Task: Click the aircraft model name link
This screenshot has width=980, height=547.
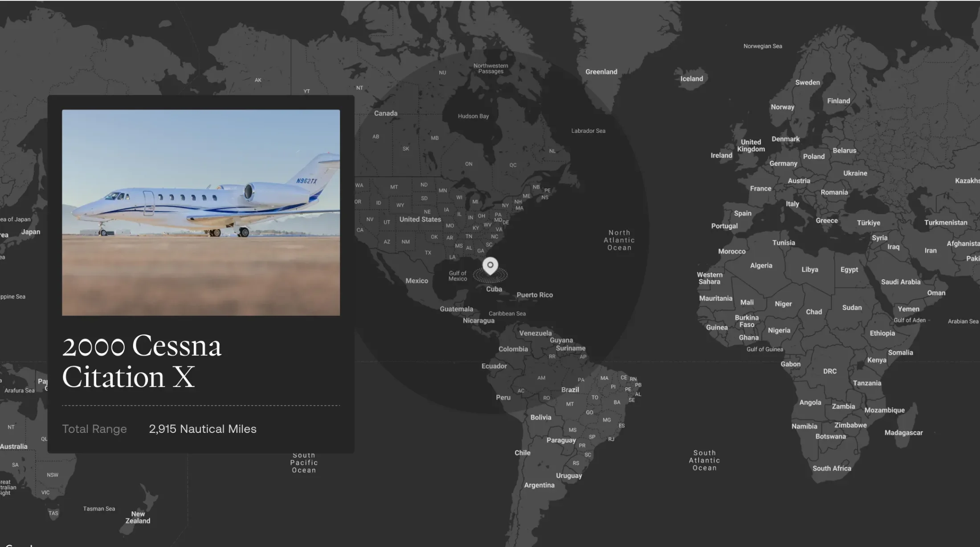Action: (x=141, y=360)
